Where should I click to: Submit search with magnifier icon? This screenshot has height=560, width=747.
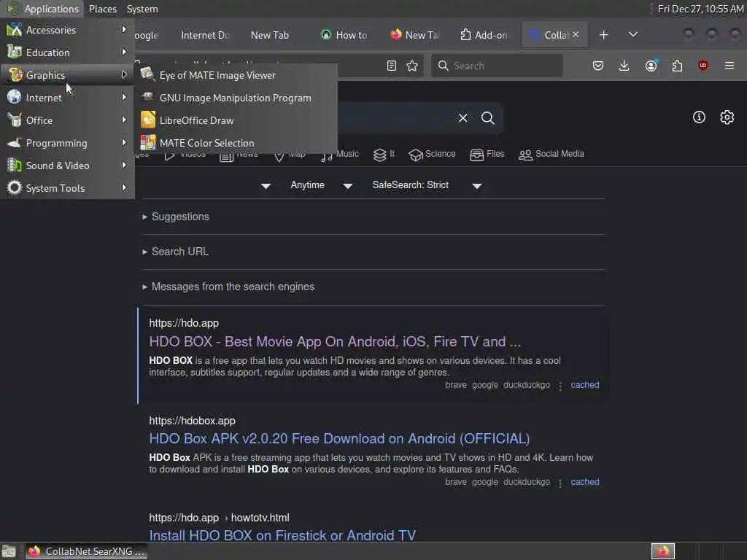point(488,117)
